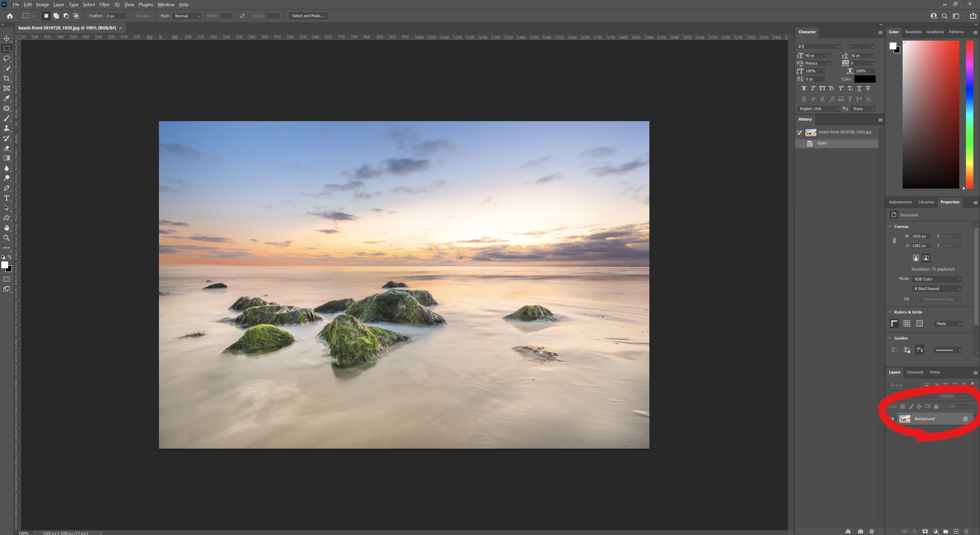Hide the Background layer visibility eye
Screen dimensions: 980x535
pos(892,419)
